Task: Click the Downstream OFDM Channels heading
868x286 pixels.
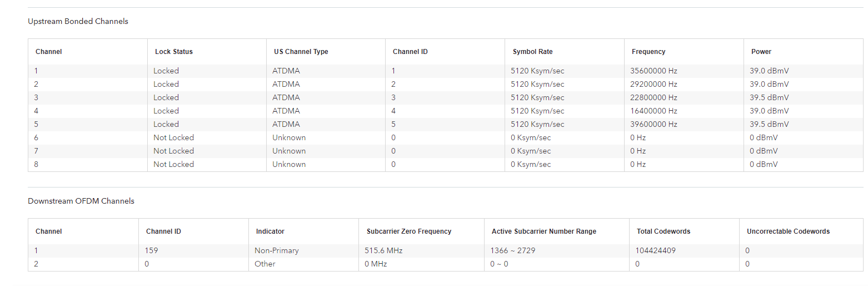Action: [x=81, y=201]
